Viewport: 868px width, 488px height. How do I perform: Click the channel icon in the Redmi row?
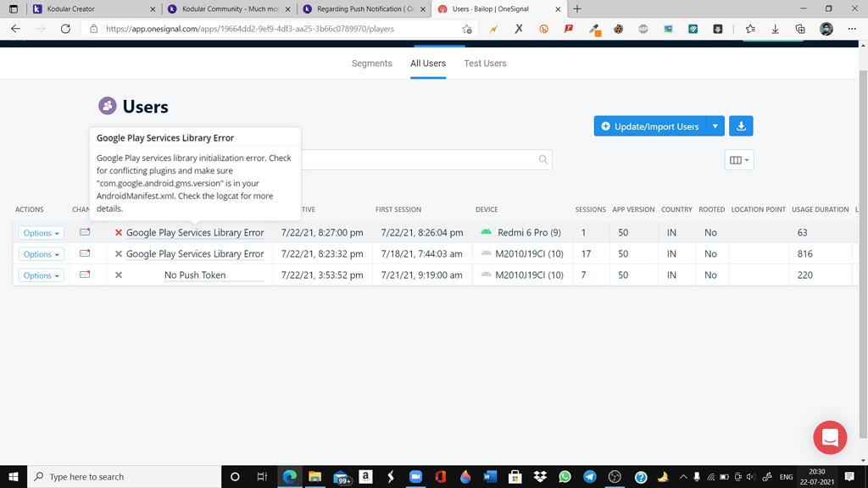coord(85,232)
